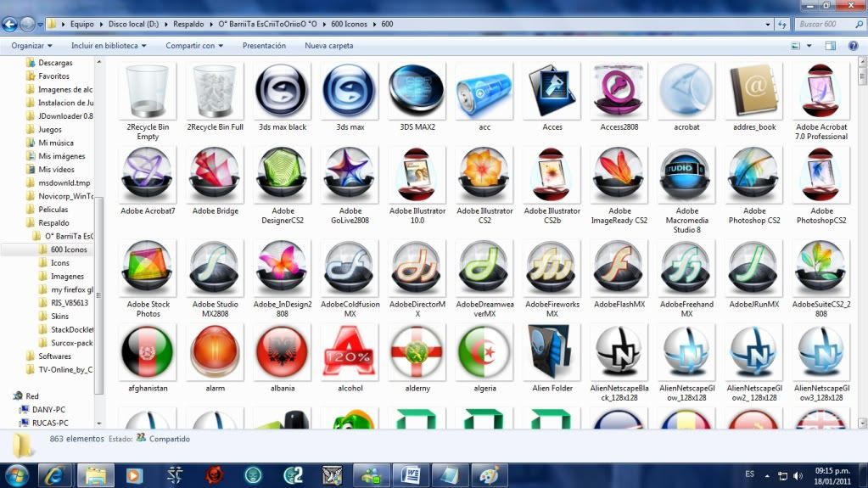Open the address bar history dropdown

tap(767, 25)
